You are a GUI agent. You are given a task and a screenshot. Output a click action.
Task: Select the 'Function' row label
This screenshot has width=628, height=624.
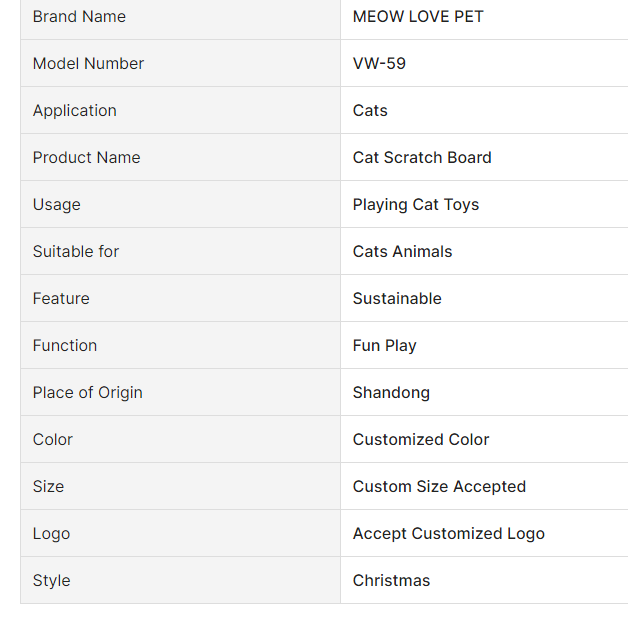[x=65, y=345]
